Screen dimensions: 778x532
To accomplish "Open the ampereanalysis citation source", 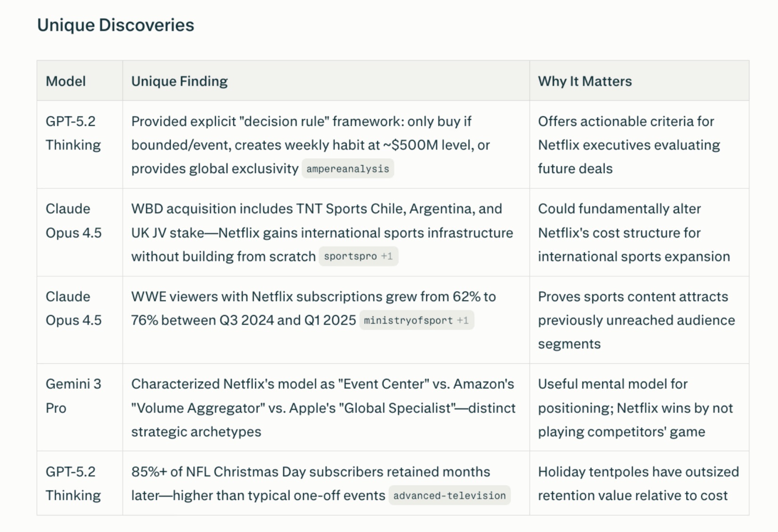I will [x=348, y=169].
